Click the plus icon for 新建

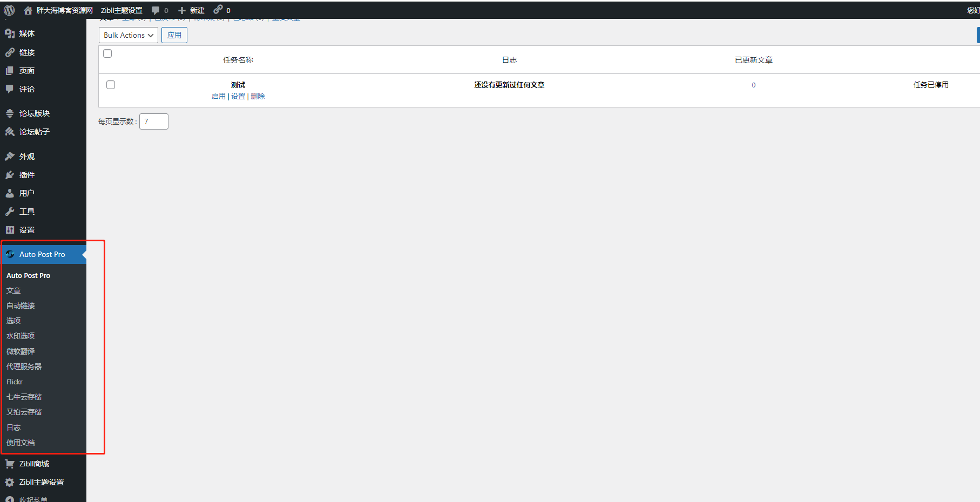pyautogui.click(x=182, y=10)
